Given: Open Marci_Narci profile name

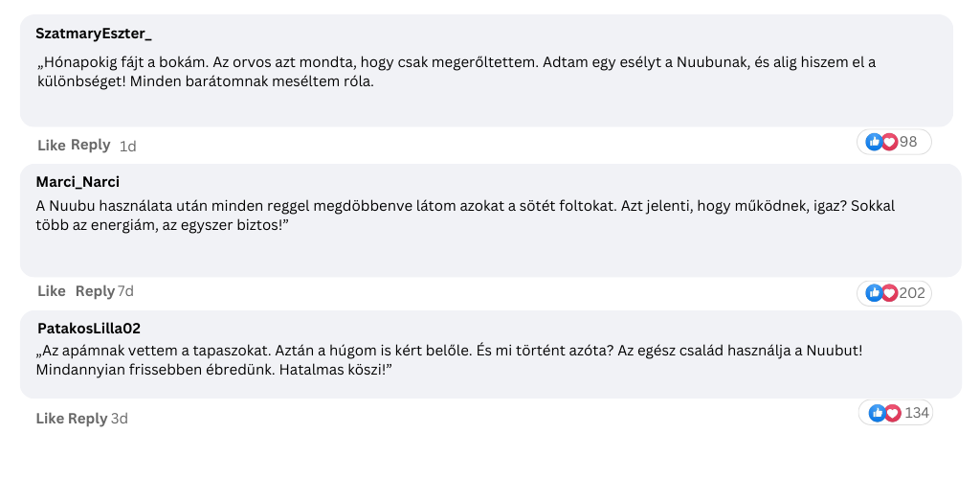Looking at the screenshot, I should [x=78, y=182].
